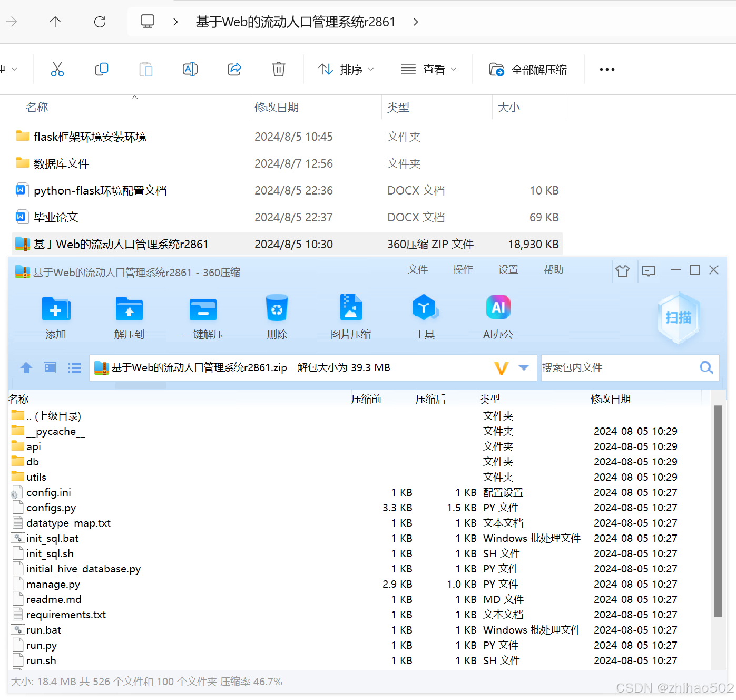Open the 排序 (Sort) dropdown
The image size is (736, 700).
346,69
